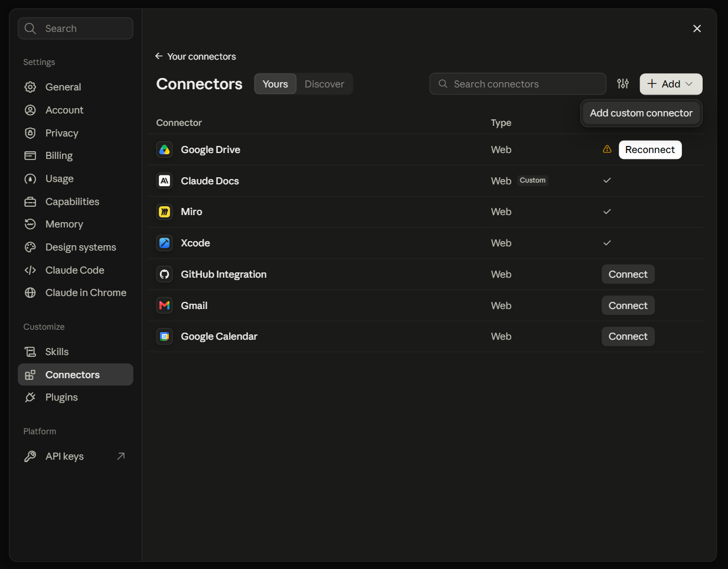This screenshot has height=569, width=728.
Task: Click the Xcode connector icon
Action: coord(165,243)
